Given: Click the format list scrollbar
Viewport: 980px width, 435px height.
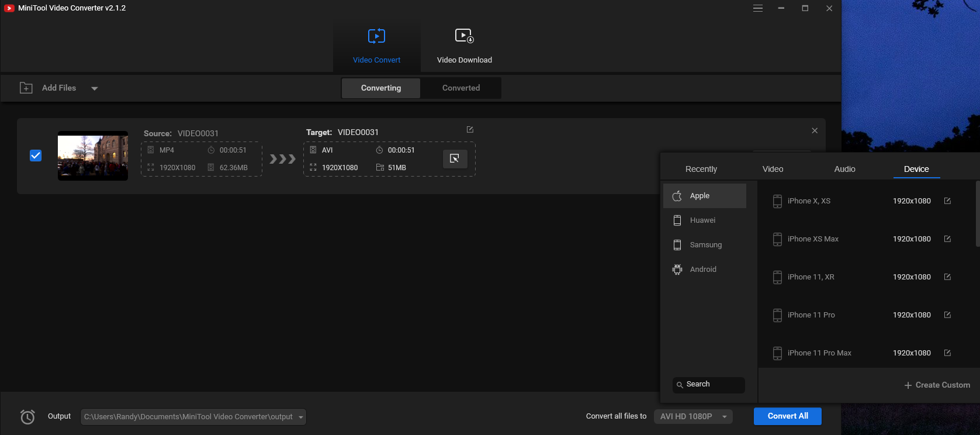Looking at the screenshot, I should tap(977, 213).
